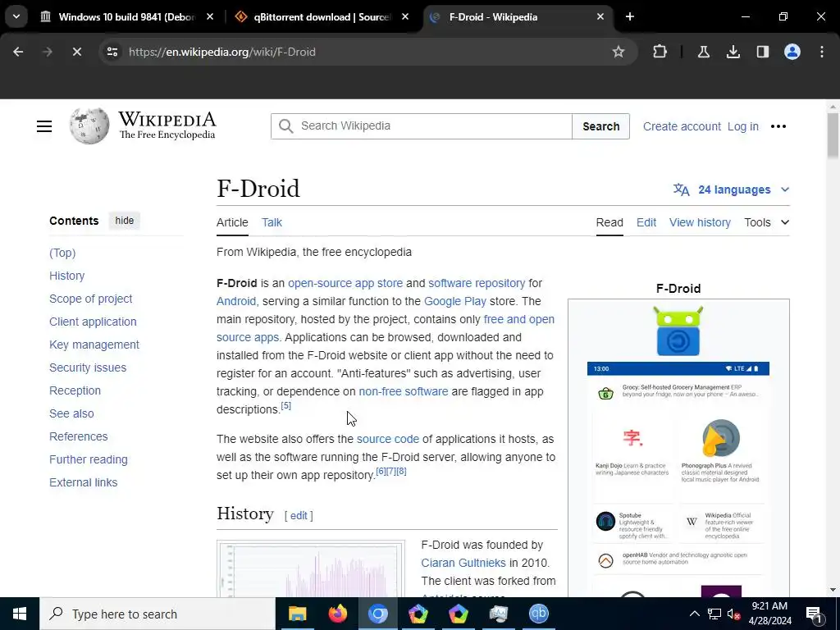Jump to Security issues section
Image resolution: width=840 pixels, height=630 pixels.
pos(88,368)
